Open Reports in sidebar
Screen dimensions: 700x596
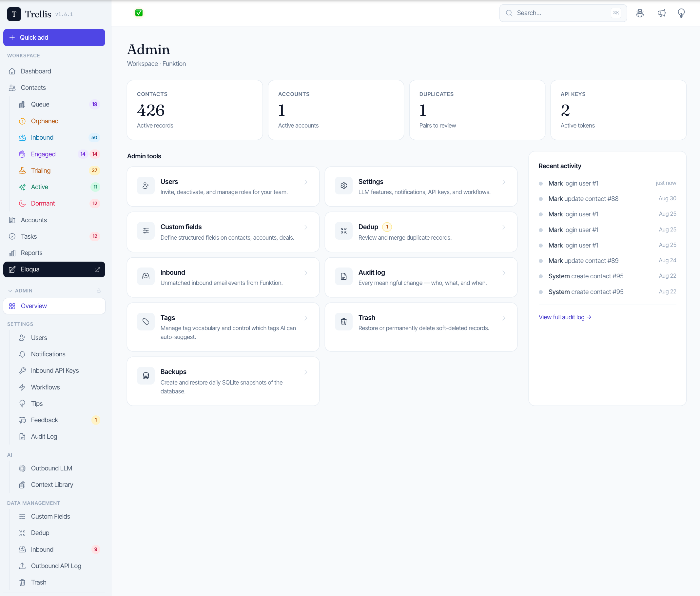click(x=54, y=253)
